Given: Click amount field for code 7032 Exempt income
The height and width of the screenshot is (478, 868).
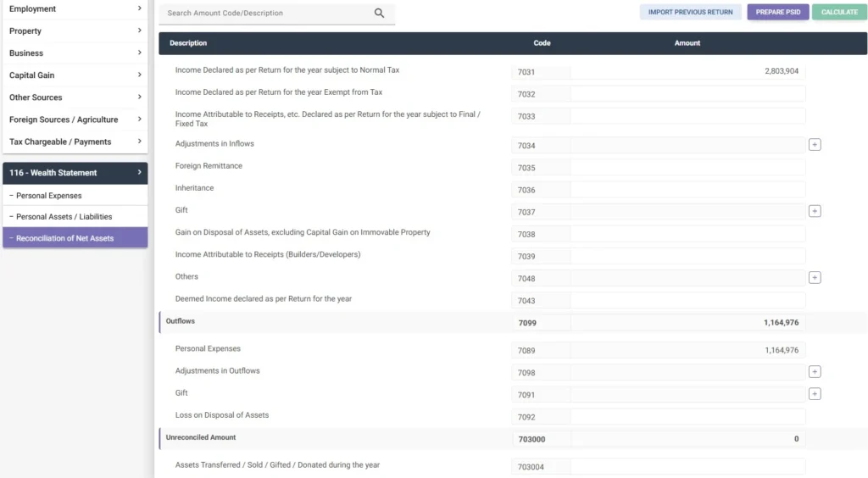Looking at the screenshot, I should [x=687, y=94].
